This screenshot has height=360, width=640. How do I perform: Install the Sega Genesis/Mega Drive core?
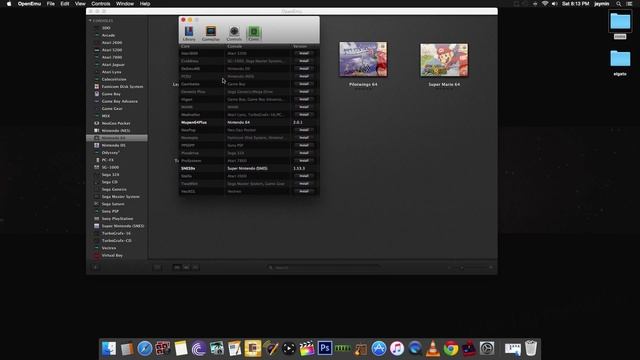pyautogui.click(x=304, y=91)
